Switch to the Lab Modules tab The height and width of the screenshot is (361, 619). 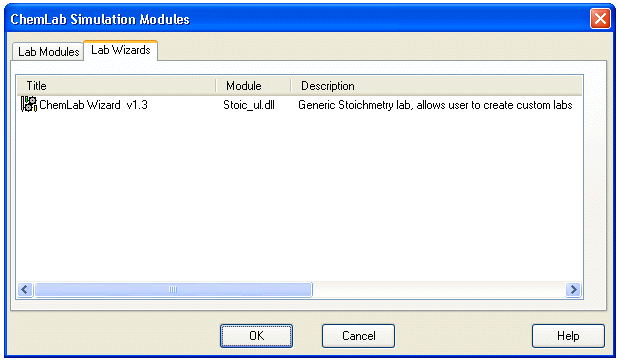(48, 52)
